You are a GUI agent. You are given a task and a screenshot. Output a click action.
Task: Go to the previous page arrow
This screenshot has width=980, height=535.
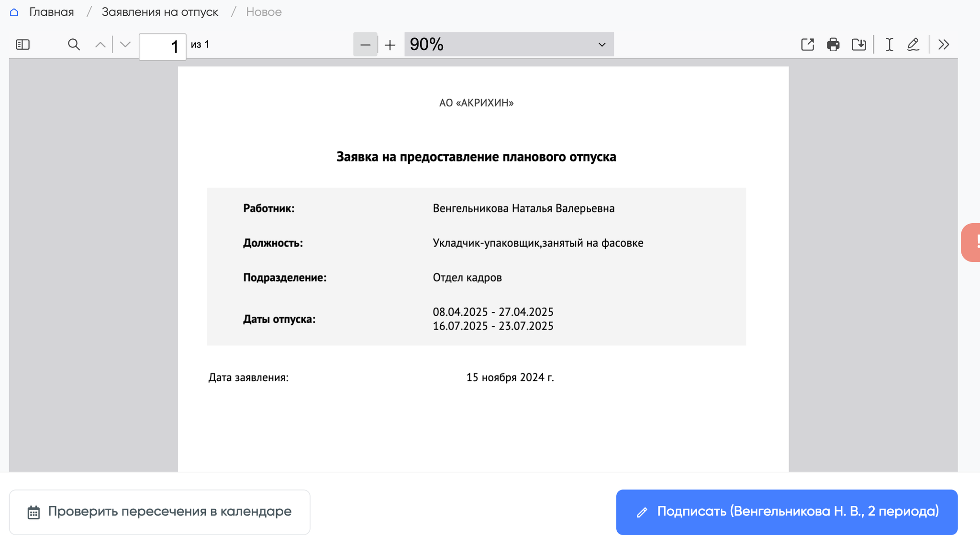(x=100, y=45)
